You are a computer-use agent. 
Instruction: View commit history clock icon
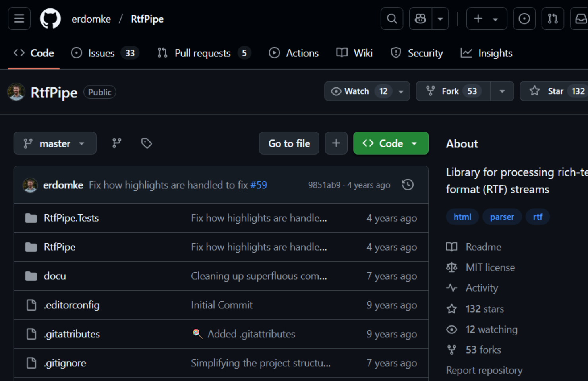(x=408, y=185)
